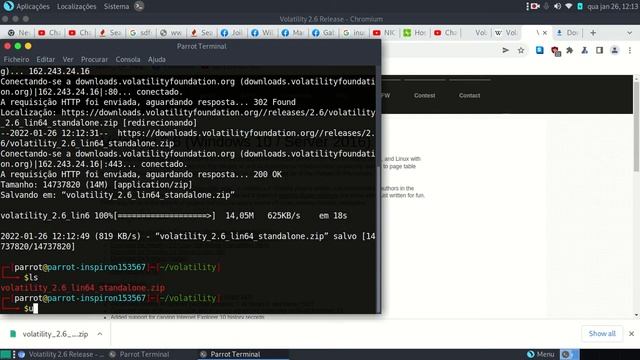Open Procurar menu in Parrot Terminal
Image resolution: width=640 pixels, height=360 pixels.
tap(94, 59)
